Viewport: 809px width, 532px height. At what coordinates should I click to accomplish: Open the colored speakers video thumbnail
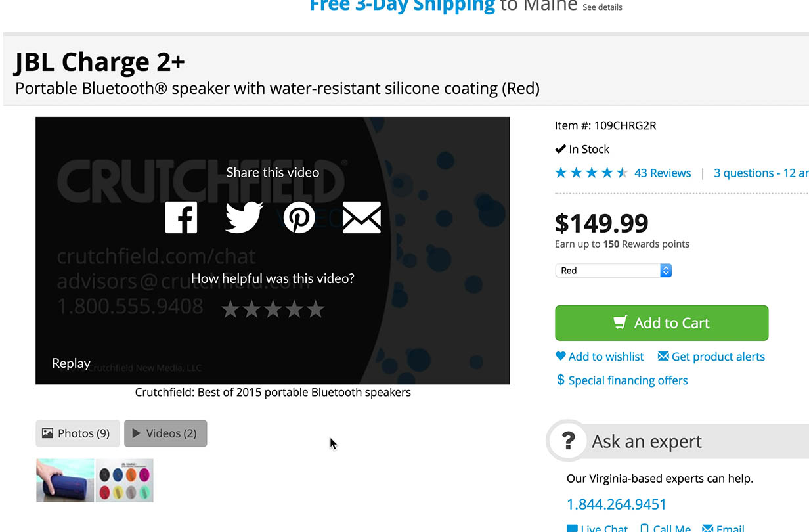pos(125,481)
